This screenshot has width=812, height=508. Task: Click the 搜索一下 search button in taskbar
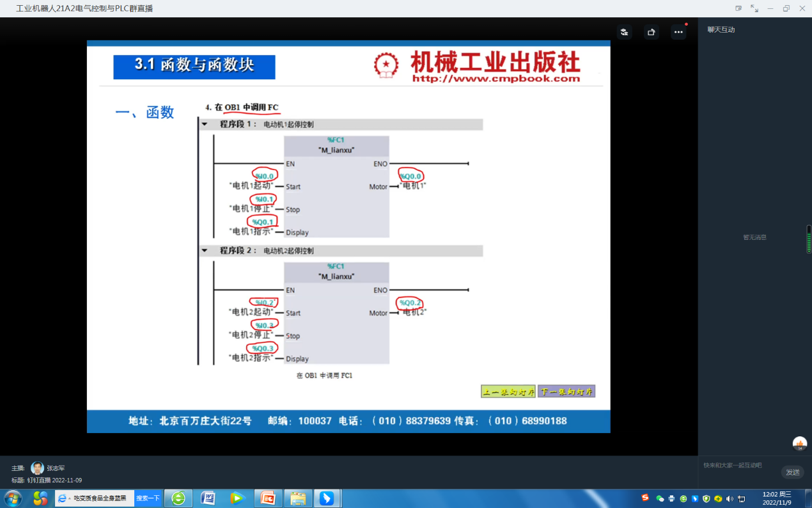pyautogui.click(x=148, y=498)
